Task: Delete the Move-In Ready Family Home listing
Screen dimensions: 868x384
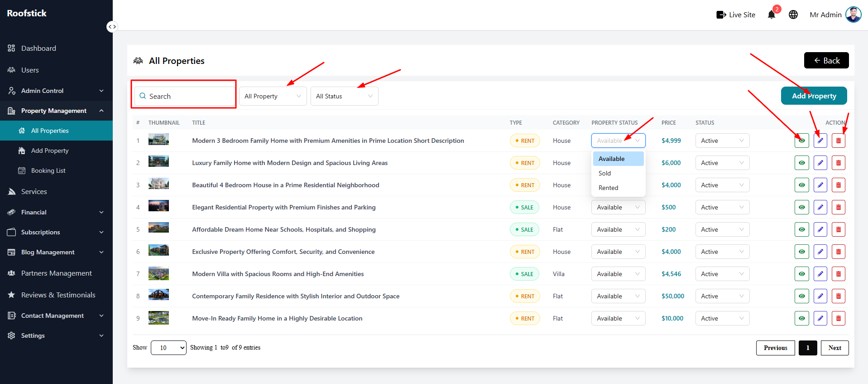Action: [x=839, y=318]
